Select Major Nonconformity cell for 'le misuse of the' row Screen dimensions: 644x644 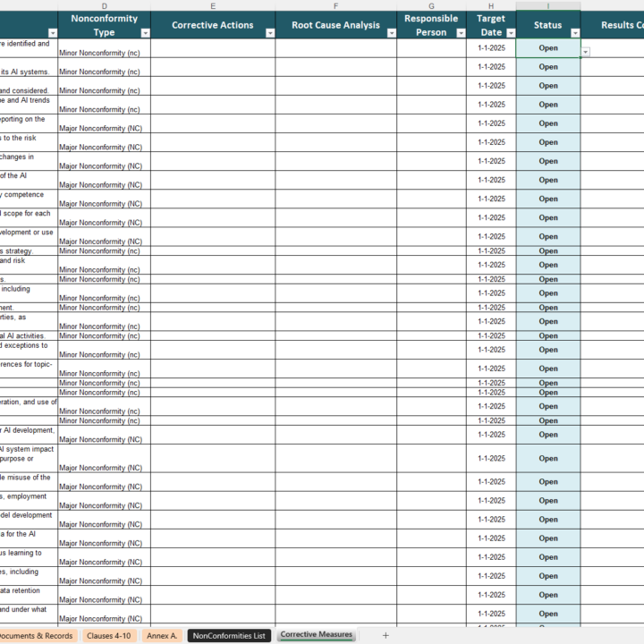pos(105,482)
